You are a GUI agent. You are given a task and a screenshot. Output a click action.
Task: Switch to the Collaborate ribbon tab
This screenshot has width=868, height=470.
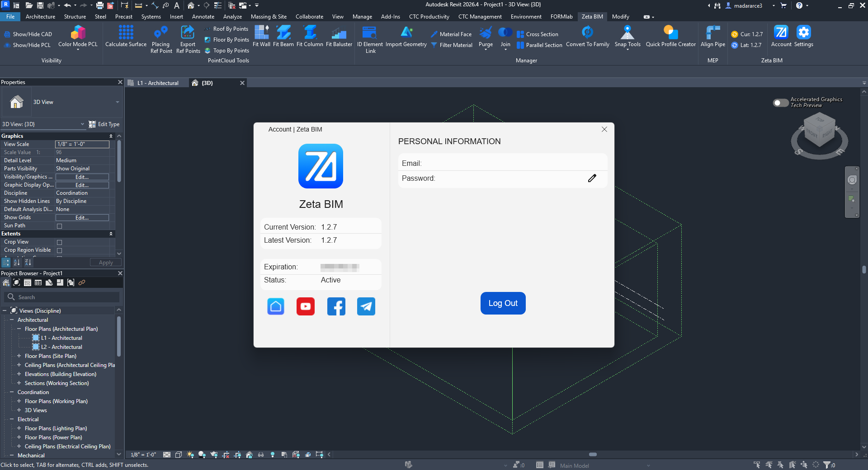coord(309,17)
